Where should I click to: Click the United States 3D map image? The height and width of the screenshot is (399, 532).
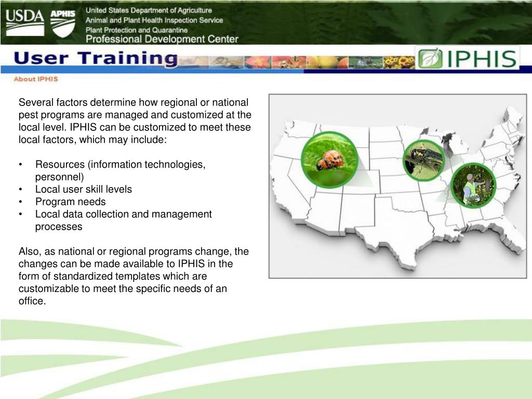pyautogui.click(x=397, y=187)
